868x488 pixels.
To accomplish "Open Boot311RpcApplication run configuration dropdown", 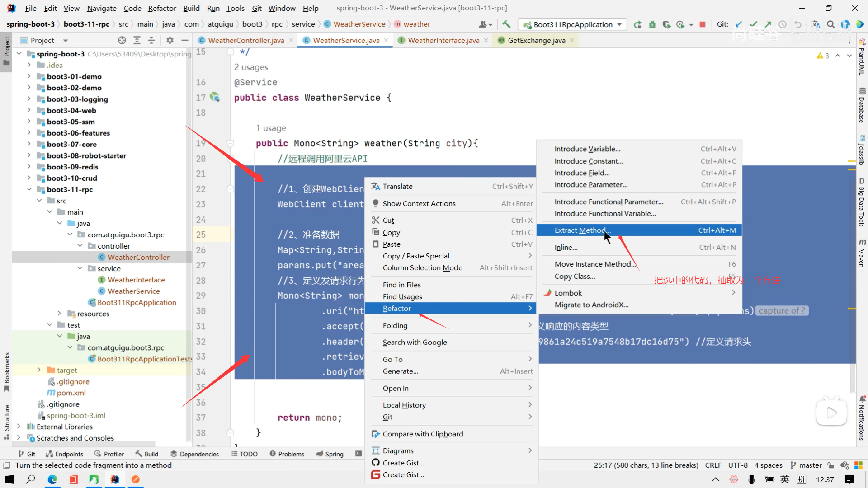I will click(572, 24).
